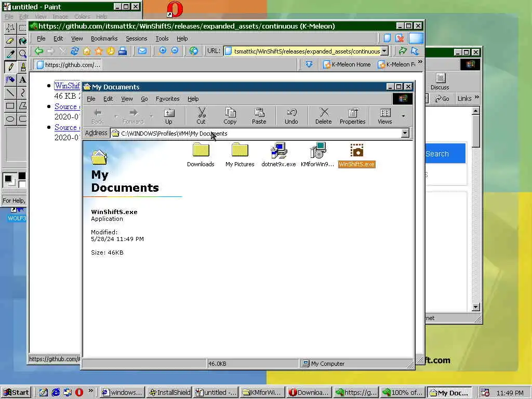This screenshot has height=399, width=532.
Task: Switch to InstallShield taskbar button
Action: click(x=169, y=393)
